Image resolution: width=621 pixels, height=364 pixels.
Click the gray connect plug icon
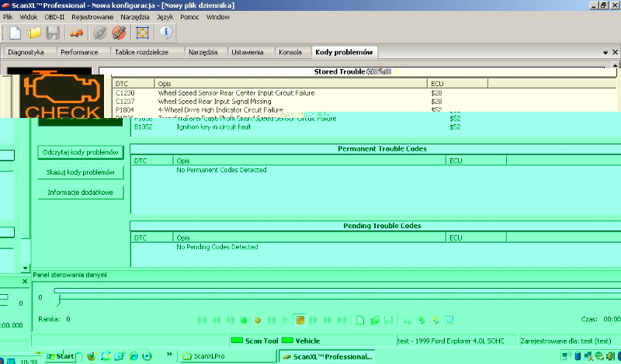click(x=100, y=33)
